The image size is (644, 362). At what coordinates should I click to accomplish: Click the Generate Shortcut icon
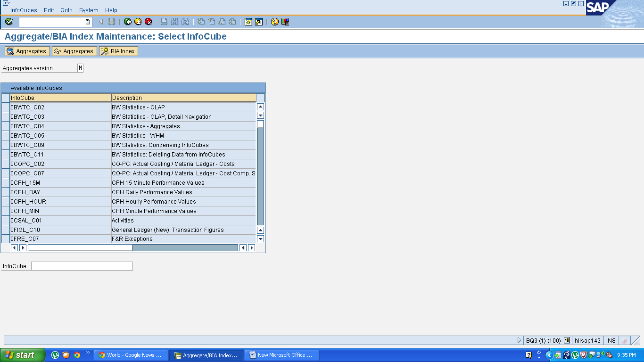point(259,22)
